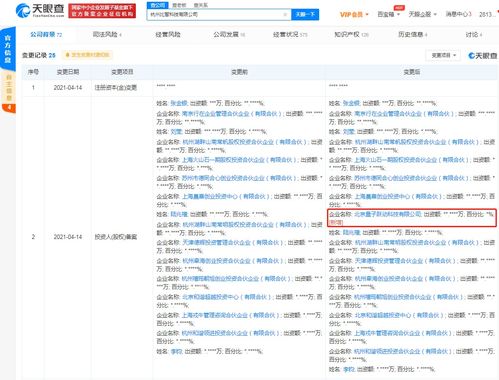The width and height of the screenshot is (499, 380).
Task: Open 杭州和谐领进投资合伙企业 link in 变更前 column
Action: (x=232, y=333)
